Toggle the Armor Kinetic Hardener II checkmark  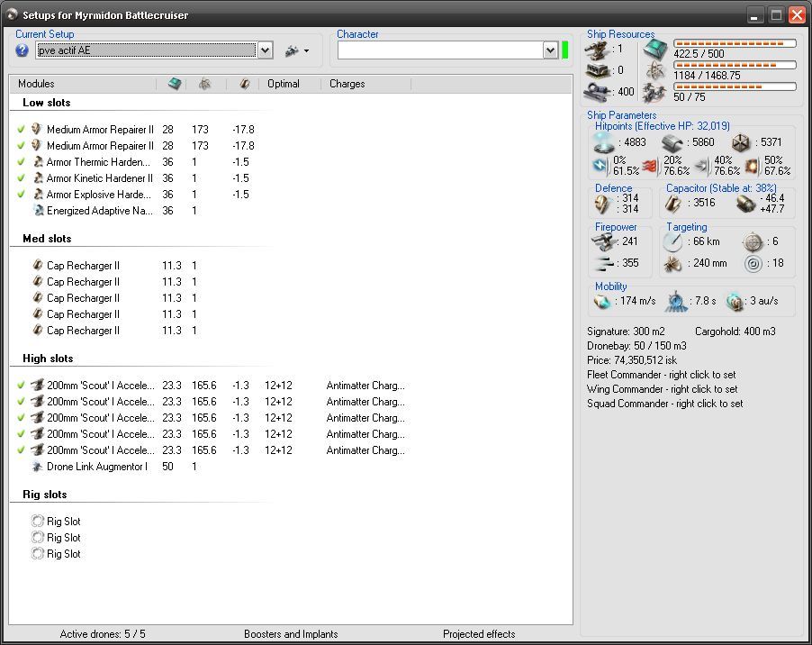coord(21,177)
